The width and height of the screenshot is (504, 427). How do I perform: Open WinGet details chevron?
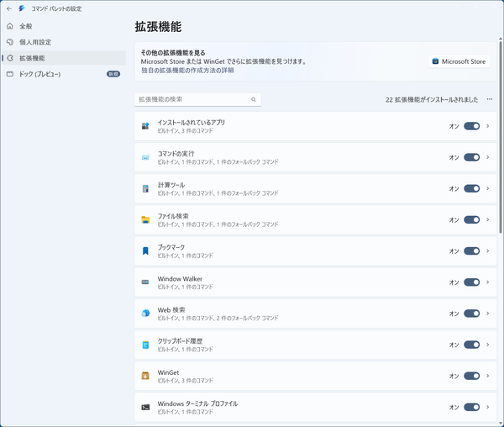pos(488,376)
